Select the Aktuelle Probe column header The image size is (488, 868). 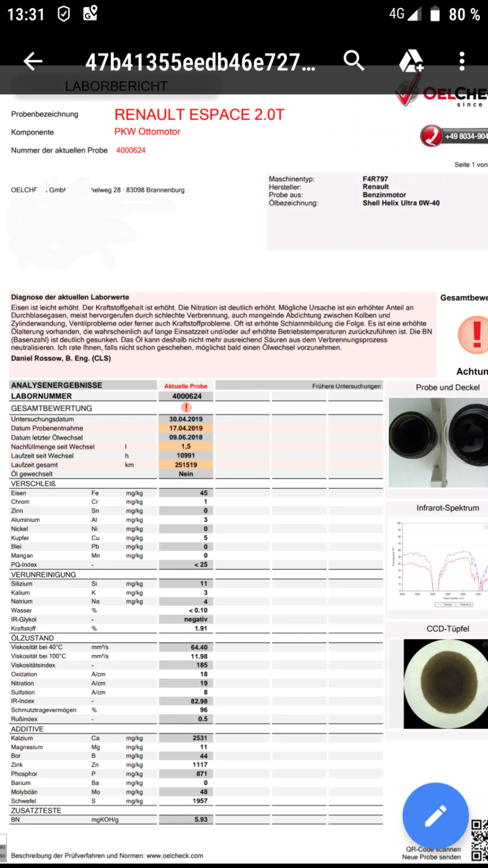pos(186,386)
